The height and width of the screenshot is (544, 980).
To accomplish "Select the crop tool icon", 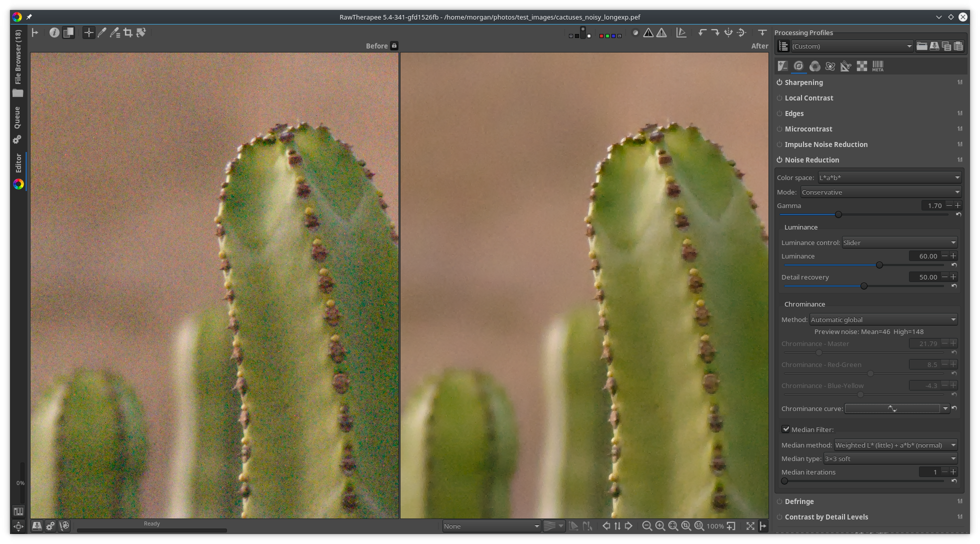I will [x=127, y=33].
